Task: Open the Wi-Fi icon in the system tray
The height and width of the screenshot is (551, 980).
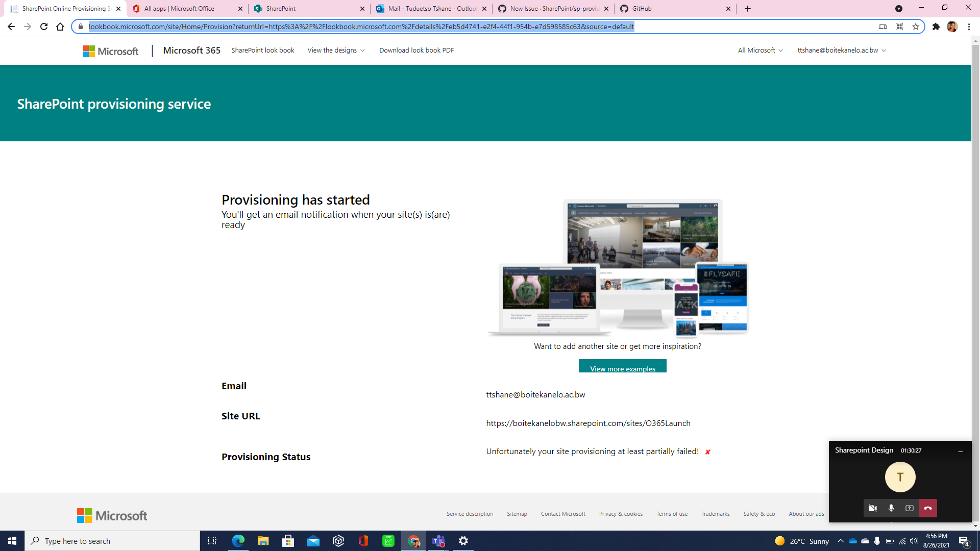Action: [x=902, y=541]
